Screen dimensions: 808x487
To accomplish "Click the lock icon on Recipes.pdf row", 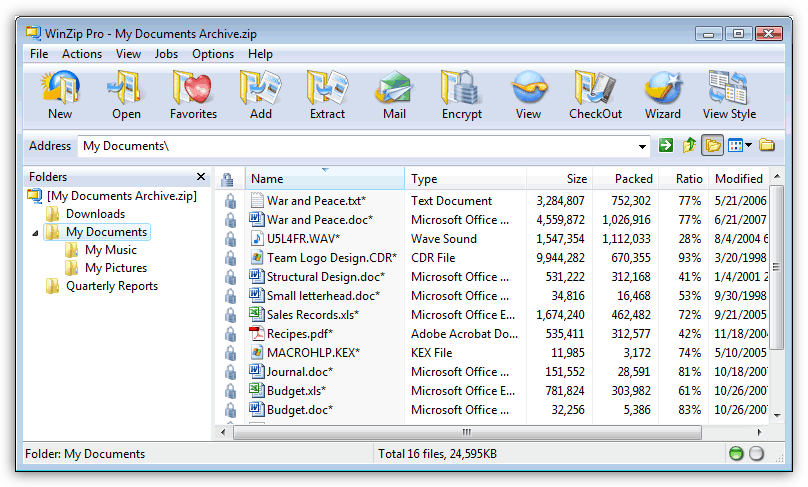I will [230, 334].
